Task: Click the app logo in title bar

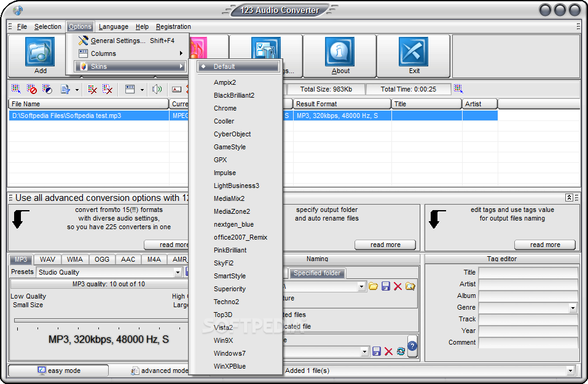Action: (x=18, y=10)
